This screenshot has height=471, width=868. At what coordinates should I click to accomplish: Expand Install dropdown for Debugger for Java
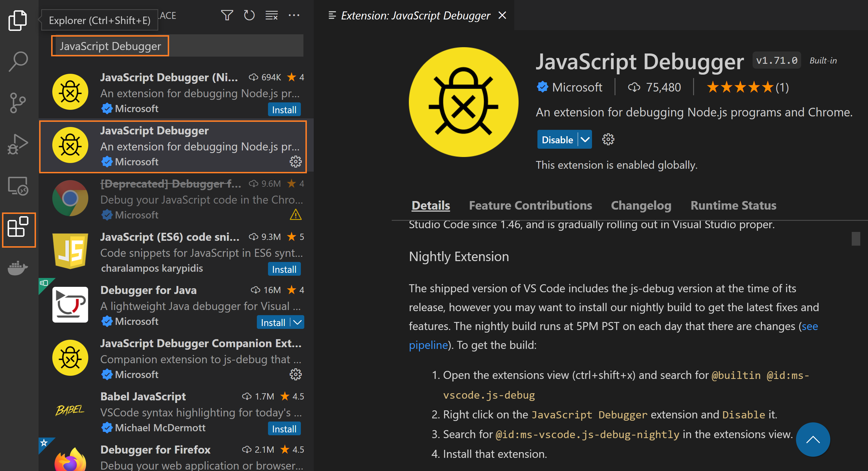tap(297, 322)
